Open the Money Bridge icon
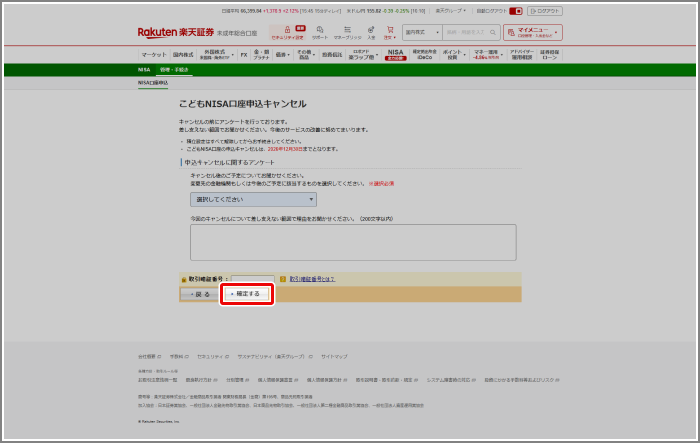The width and height of the screenshot is (700, 443). click(347, 32)
